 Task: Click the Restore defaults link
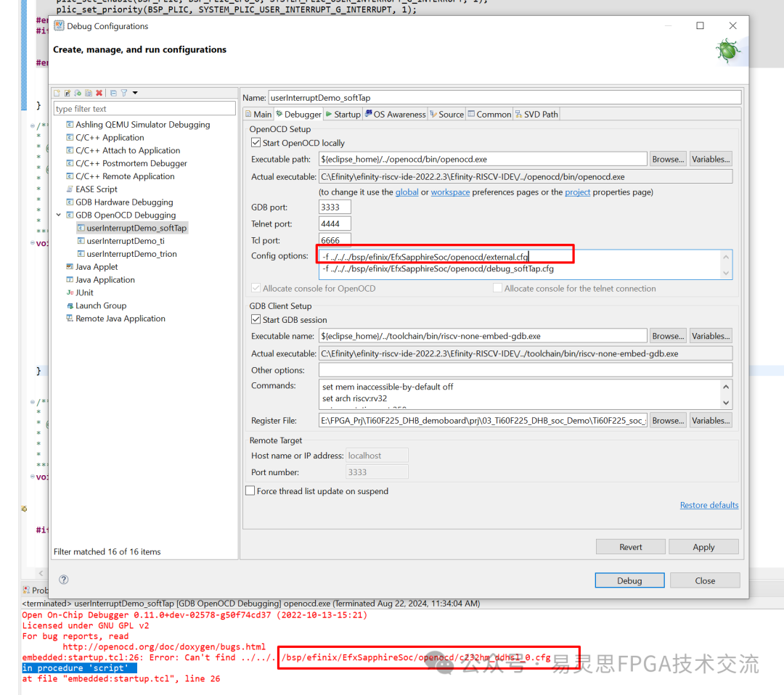click(709, 505)
